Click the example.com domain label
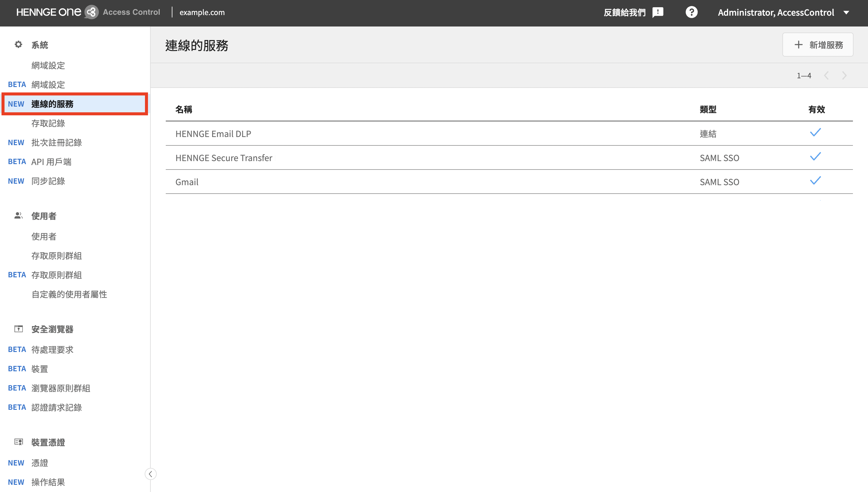 pyautogui.click(x=202, y=13)
